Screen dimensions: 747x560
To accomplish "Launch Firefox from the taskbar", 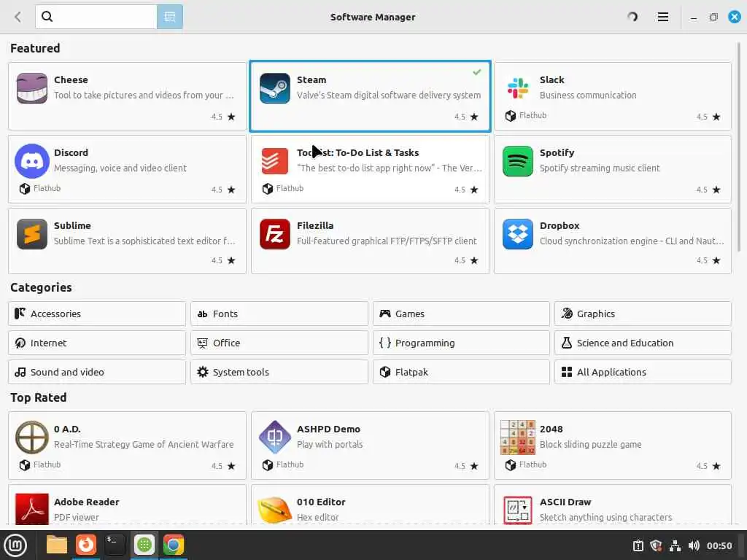I will pos(86,545).
